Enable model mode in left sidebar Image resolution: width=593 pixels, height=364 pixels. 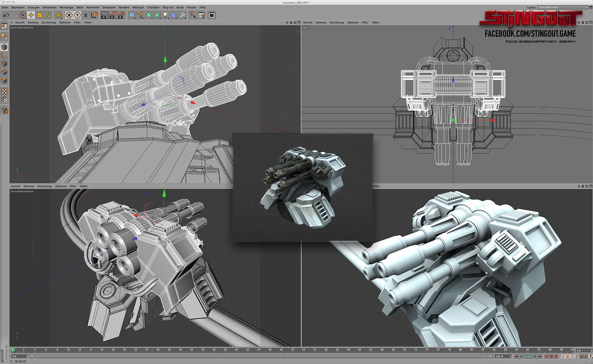click(4, 47)
